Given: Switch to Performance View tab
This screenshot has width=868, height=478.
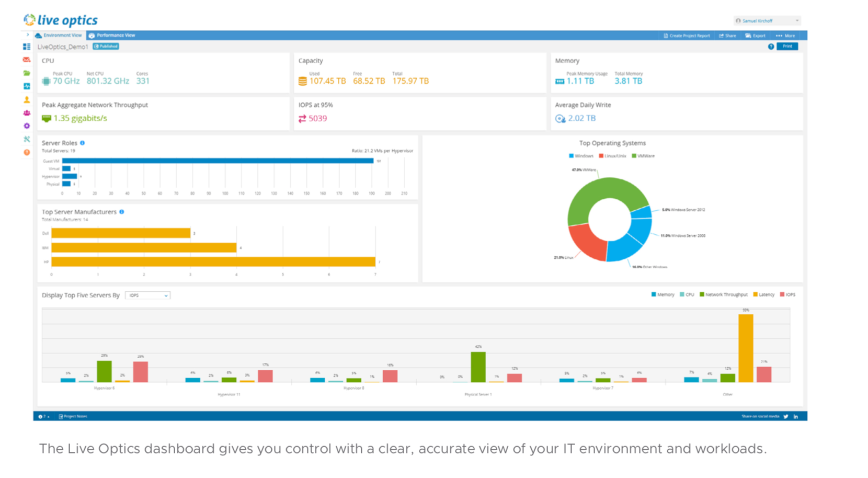Looking at the screenshot, I should click(x=111, y=36).
